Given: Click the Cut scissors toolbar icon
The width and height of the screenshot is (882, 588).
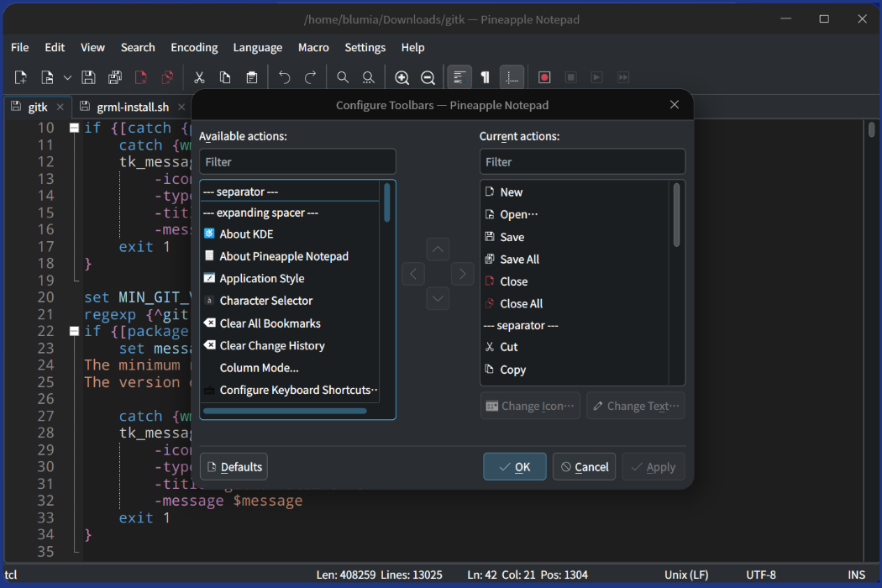Looking at the screenshot, I should 199,77.
